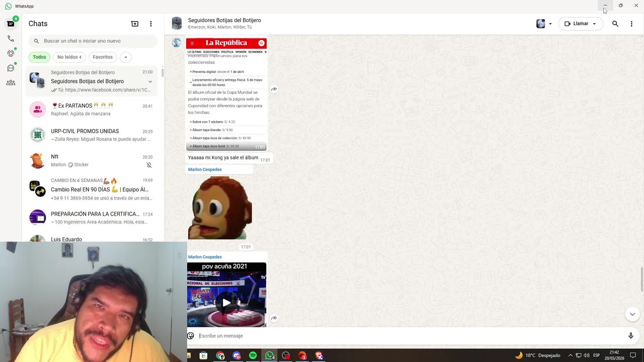Screen dimensions: 644x362
Task: Expand the chat filter dropdown next to Favoritos
Action: (x=126, y=57)
